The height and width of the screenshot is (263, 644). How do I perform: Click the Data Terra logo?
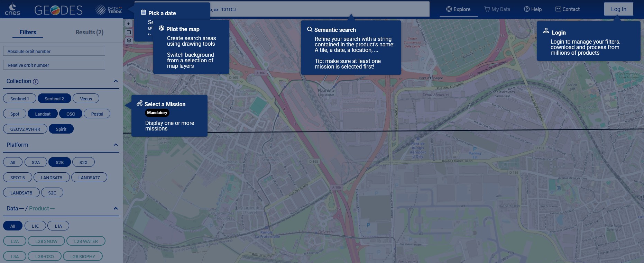coord(109,10)
